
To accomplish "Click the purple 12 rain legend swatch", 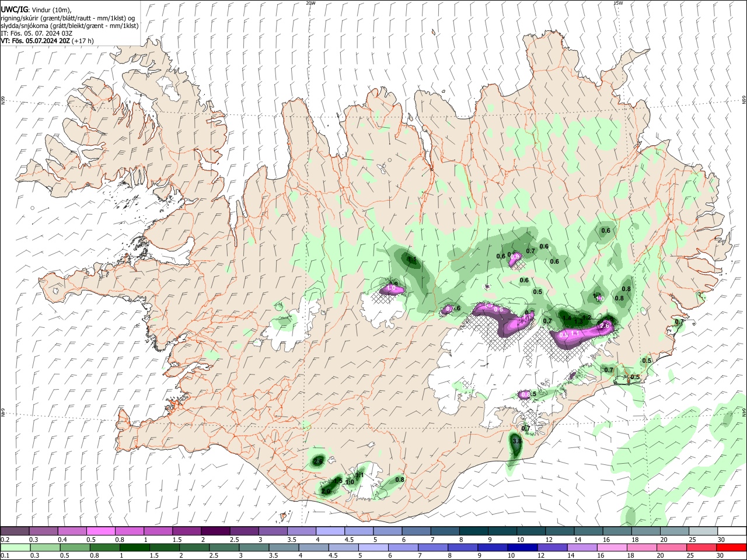I will click(x=552, y=547).
